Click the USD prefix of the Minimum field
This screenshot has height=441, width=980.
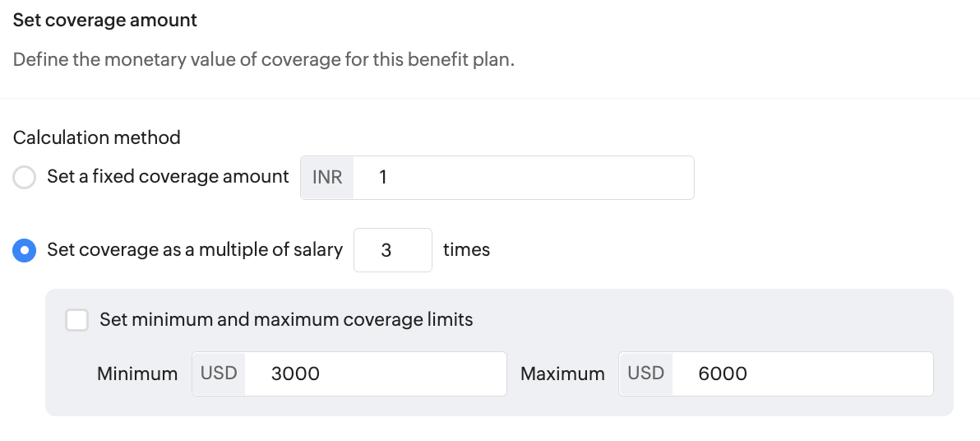pos(219,374)
